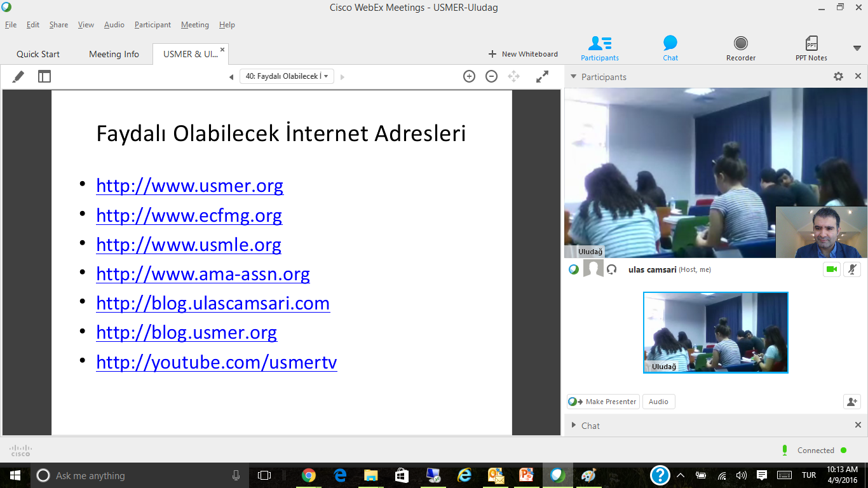The image size is (868, 488).
Task: Open link http://www.ecfmg.org
Action: click(189, 215)
